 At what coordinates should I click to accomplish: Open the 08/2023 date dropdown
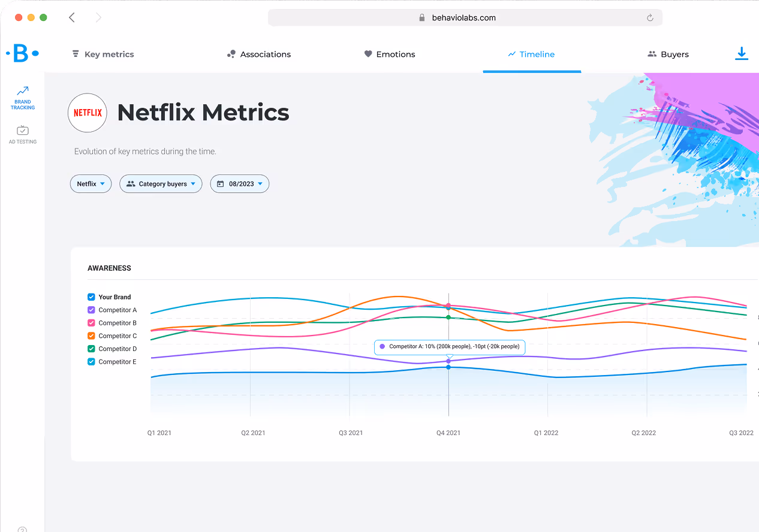point(239,184)
